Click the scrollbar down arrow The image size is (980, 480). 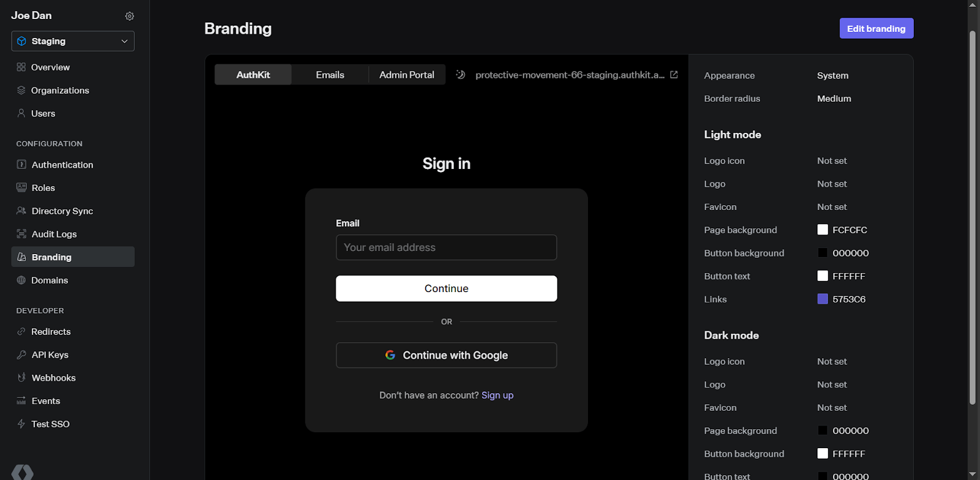tap(972, 474)
